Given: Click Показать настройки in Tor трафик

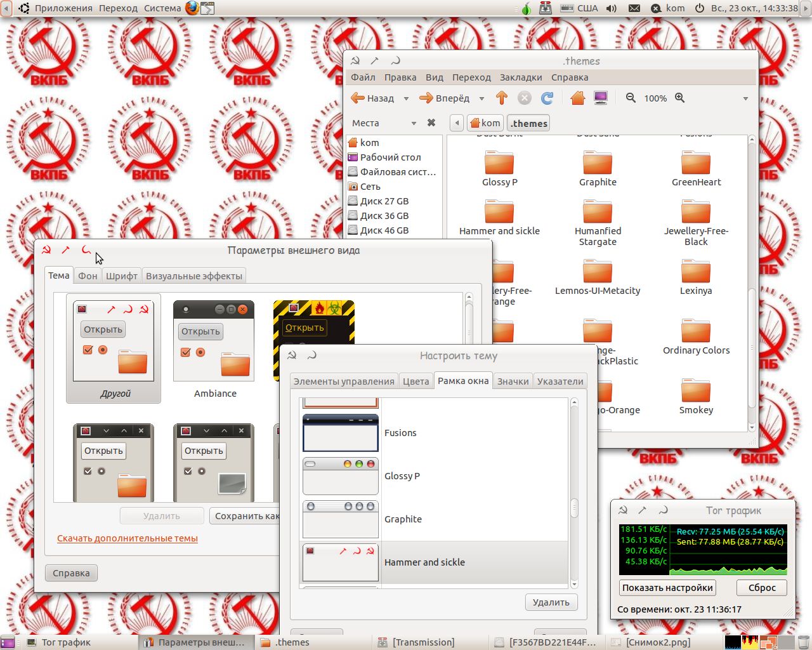Looking at the screenshot, I should click(x=667, y=587).
